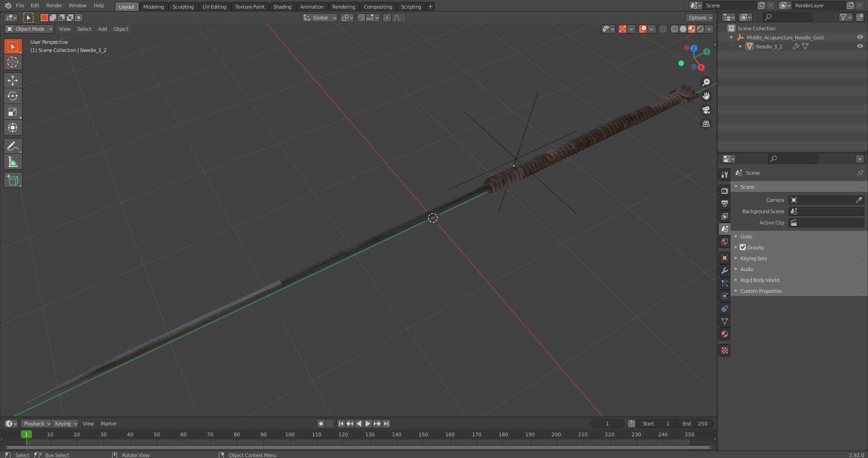Hide Needle_3_2 object in viewport

pos(860,46)
